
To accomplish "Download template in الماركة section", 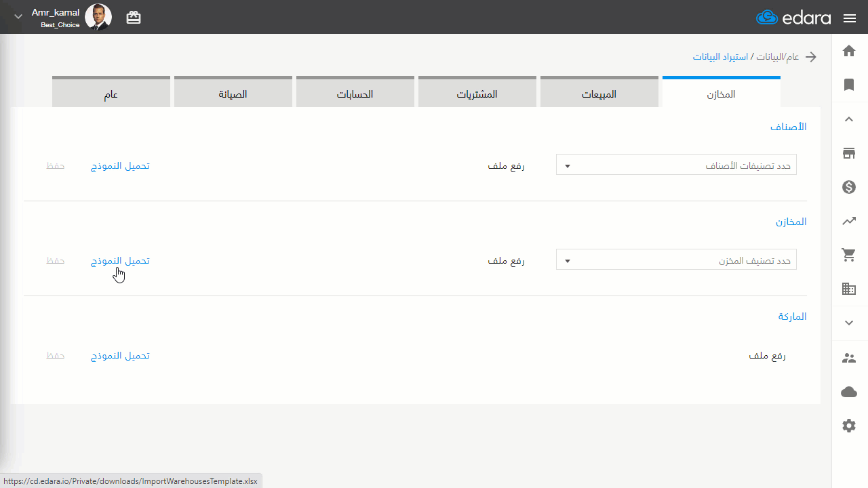I will pos(120,355).
